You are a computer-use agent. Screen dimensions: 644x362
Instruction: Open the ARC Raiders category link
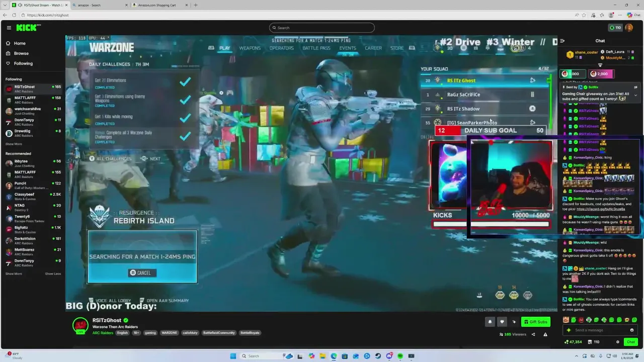pos(103,333)
